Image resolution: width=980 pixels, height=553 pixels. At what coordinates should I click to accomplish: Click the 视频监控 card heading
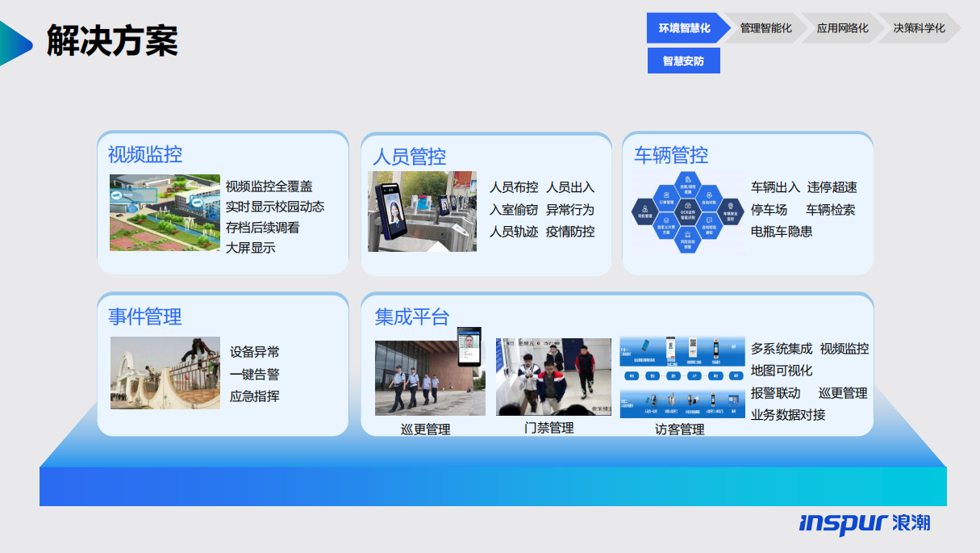pos(145,154)
